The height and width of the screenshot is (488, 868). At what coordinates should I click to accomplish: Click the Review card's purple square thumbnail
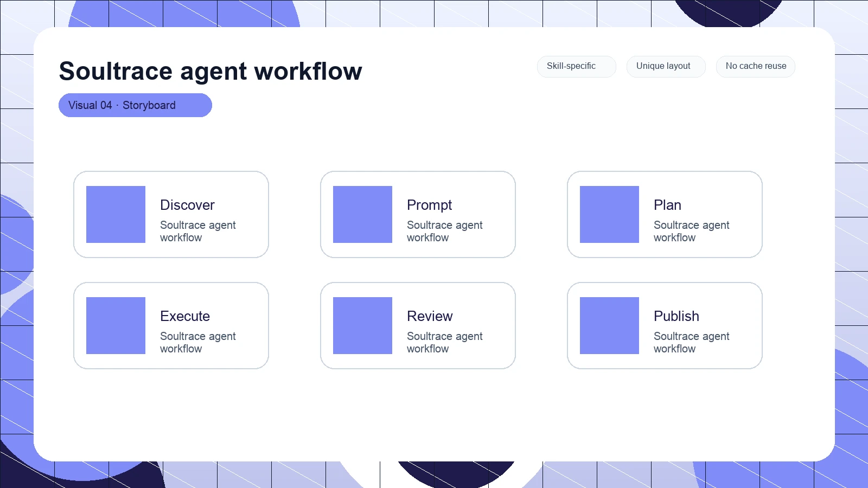point(362,325)
